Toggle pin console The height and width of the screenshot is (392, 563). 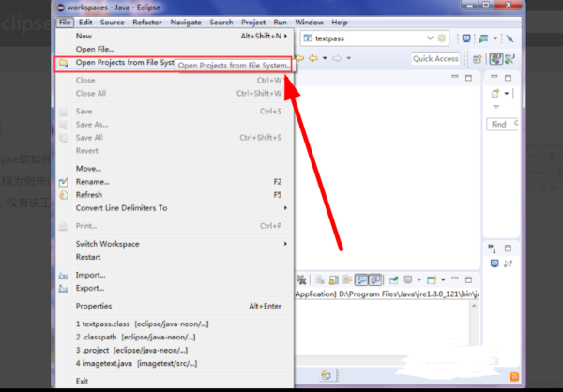394,279
